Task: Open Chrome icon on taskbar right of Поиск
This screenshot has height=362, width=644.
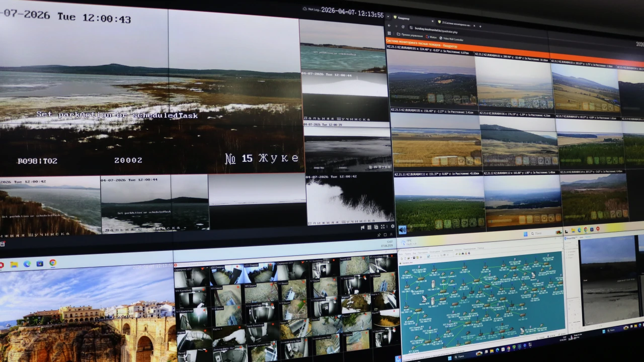Action: 586,230
